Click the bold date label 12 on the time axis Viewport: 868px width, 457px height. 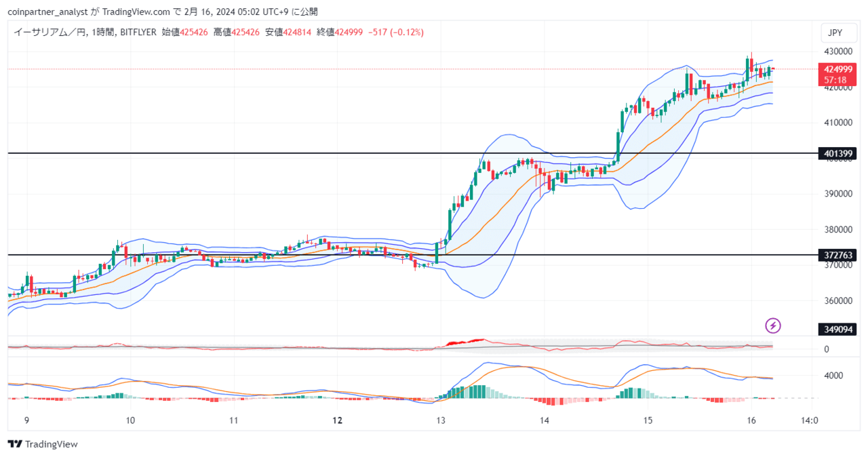pyautogui.click(x=338, y=420)
